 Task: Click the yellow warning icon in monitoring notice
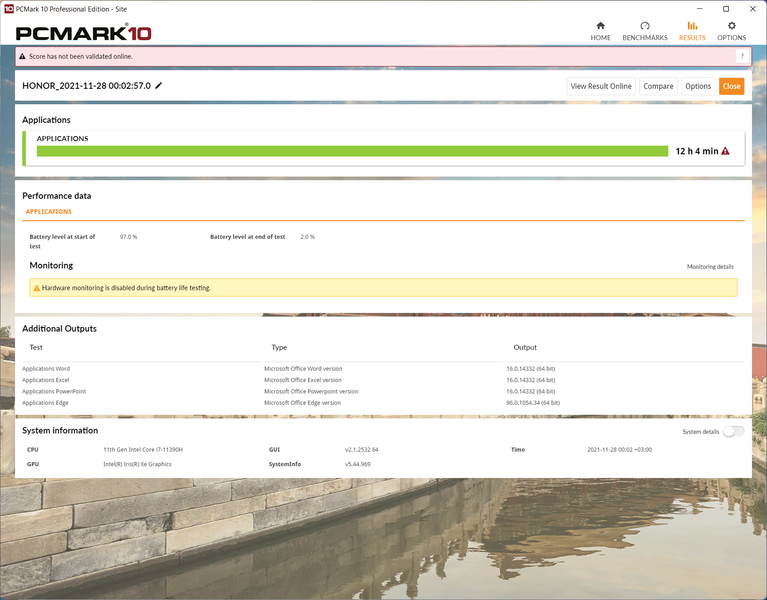[x=37, y=288]
